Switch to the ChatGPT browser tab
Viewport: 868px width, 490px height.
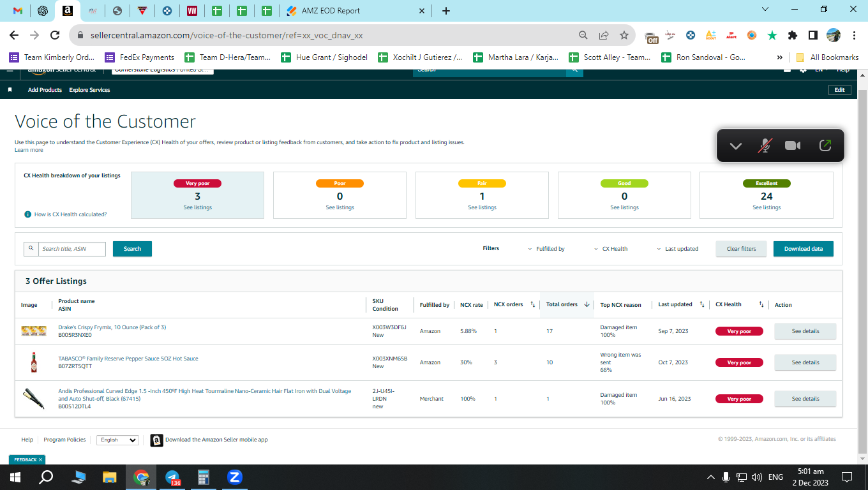click(43, 11)
